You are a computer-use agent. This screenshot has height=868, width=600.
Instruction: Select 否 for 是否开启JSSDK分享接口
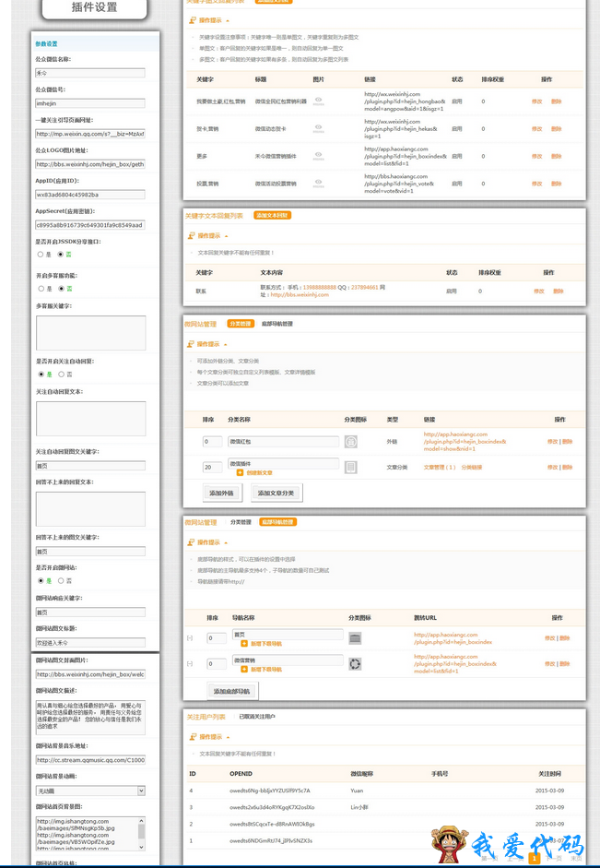[60, 254]
